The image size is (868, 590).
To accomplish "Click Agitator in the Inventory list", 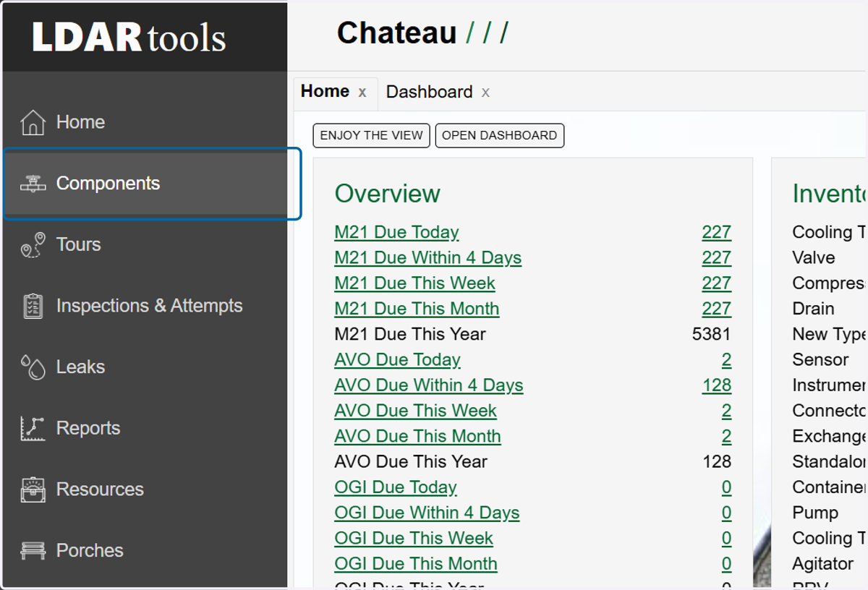I will point(823,564).
